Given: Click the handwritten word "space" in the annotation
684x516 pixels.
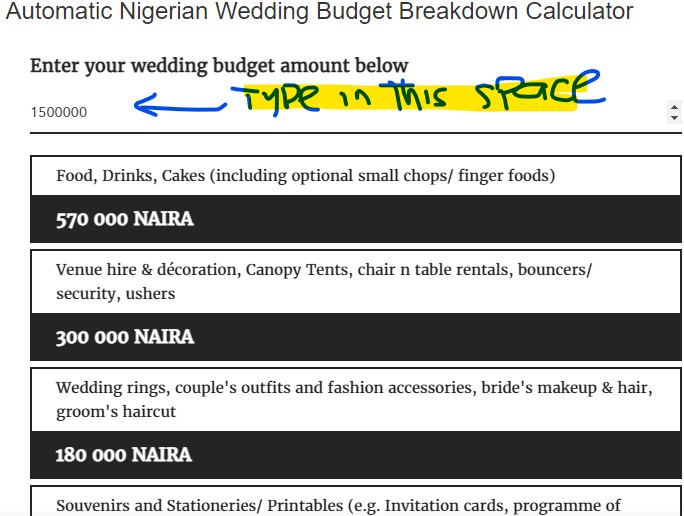Looking at the screenshot, I should (x=540, y=90).
